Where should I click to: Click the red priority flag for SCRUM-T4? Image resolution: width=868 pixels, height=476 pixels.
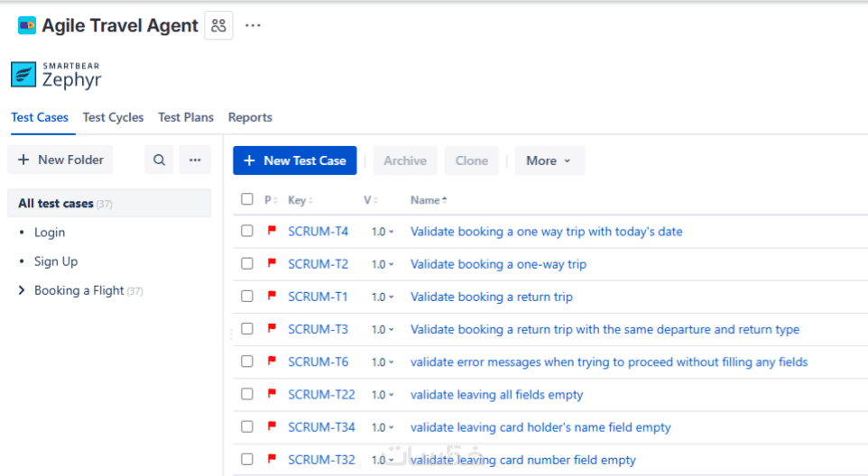click(271, 231)
